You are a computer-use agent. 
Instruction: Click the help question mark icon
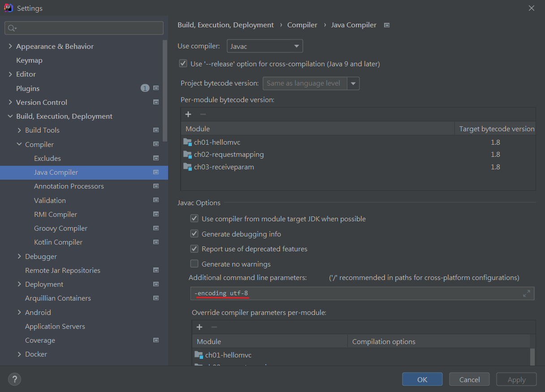pyautogui.click(x=14, y=379)
